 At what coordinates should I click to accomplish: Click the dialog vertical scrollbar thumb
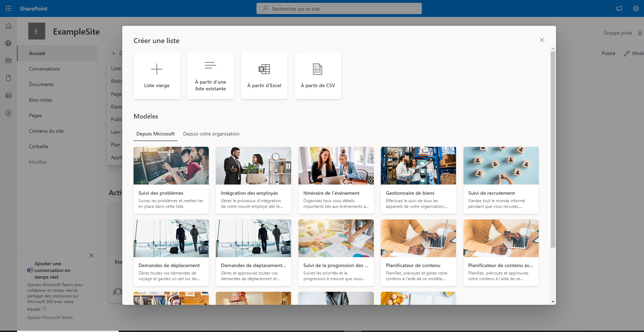[553, 150]
